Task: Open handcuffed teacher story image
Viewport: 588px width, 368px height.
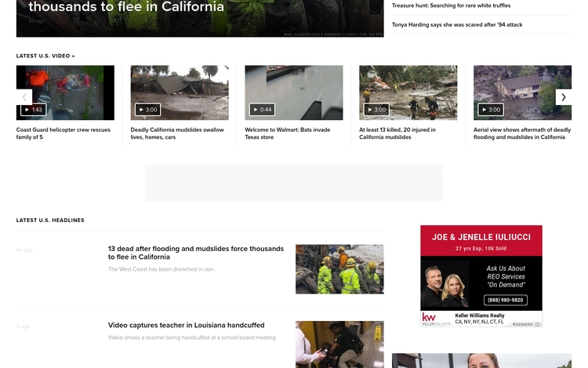Action: pyautogui.click(x=339, y=344)
